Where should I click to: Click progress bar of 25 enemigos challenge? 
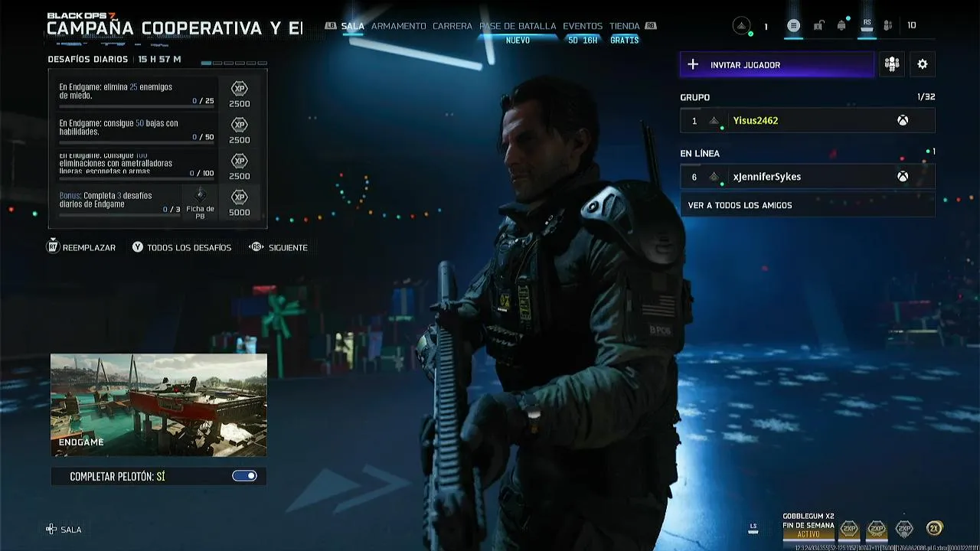136,106
